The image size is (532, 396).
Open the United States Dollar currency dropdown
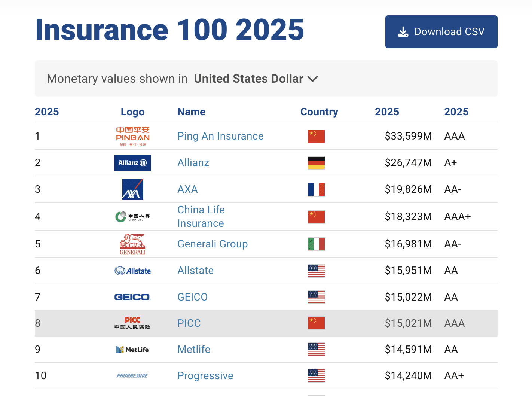click(248, 79)
